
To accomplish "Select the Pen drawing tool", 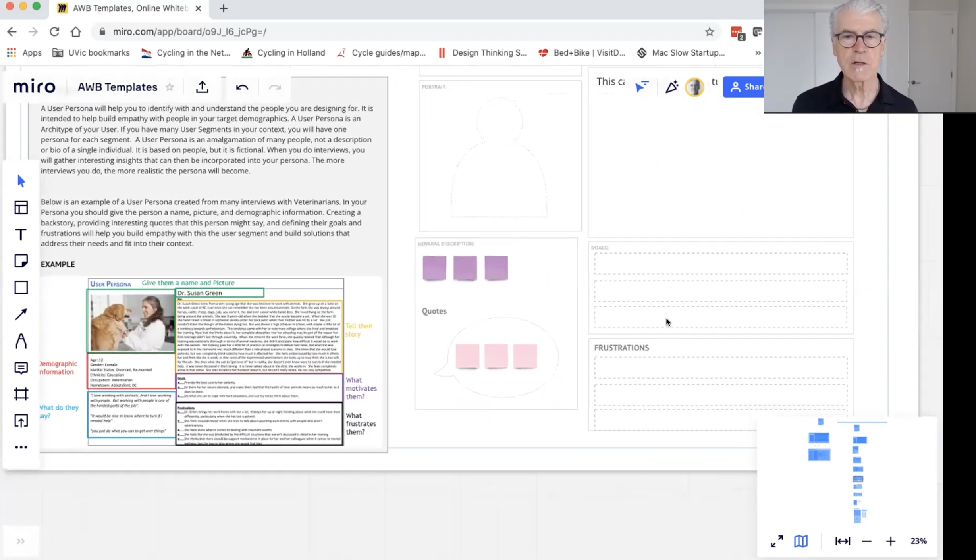I will pyautogui.click(x=21, y=341).
